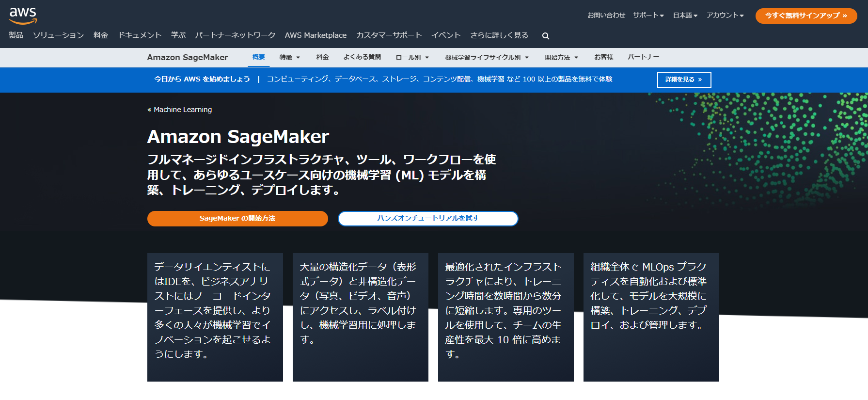Expand 特徴 submenu in SageMaker nav
Screen dimensions: 868x400
(x=290, y=57)
